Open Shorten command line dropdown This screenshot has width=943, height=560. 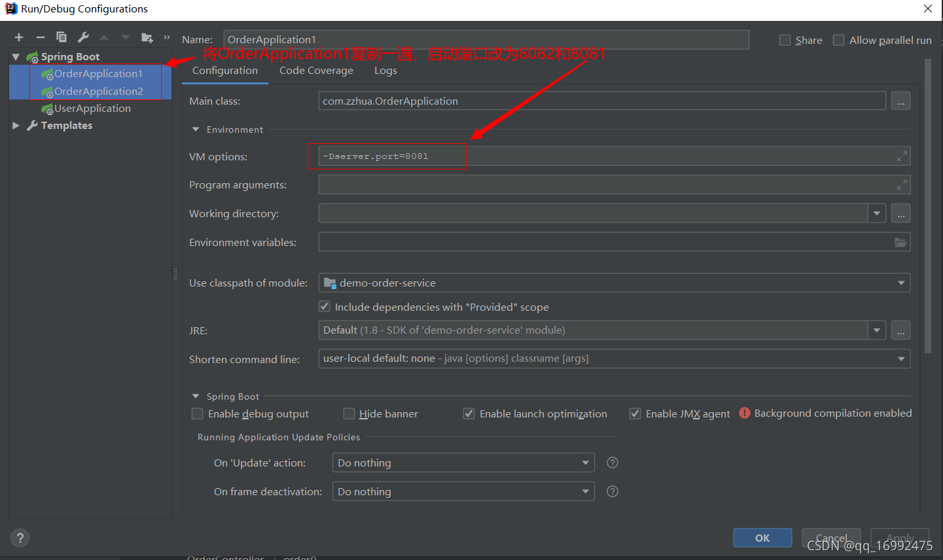pyautogui.click(x=901, y=359)
